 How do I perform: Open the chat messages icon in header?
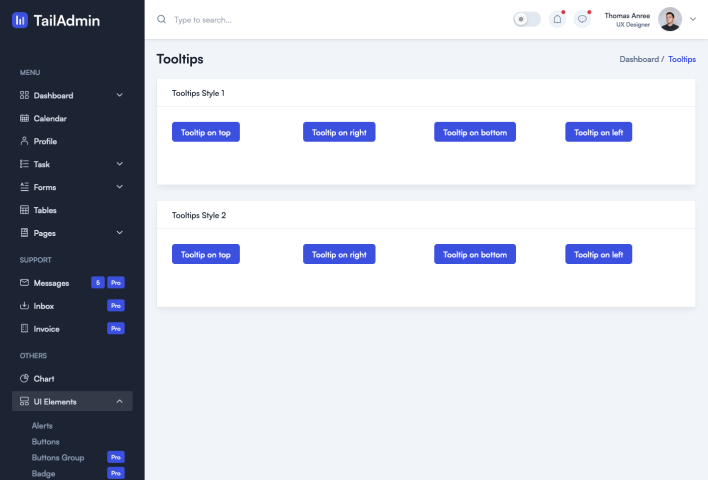click(582, 19)
